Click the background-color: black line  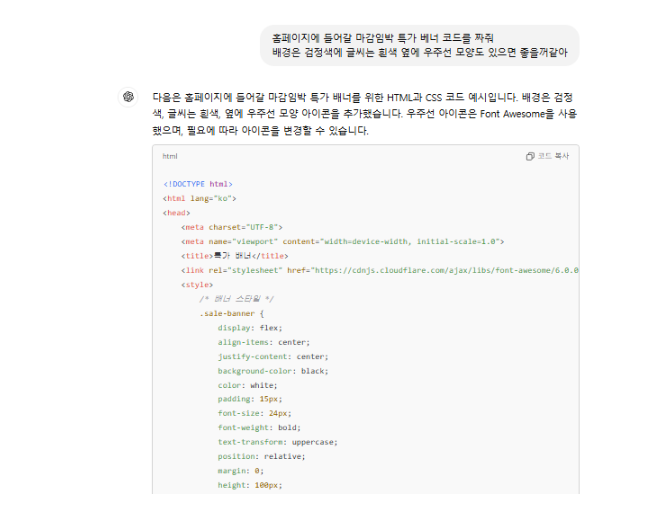(x=273, y=371)
